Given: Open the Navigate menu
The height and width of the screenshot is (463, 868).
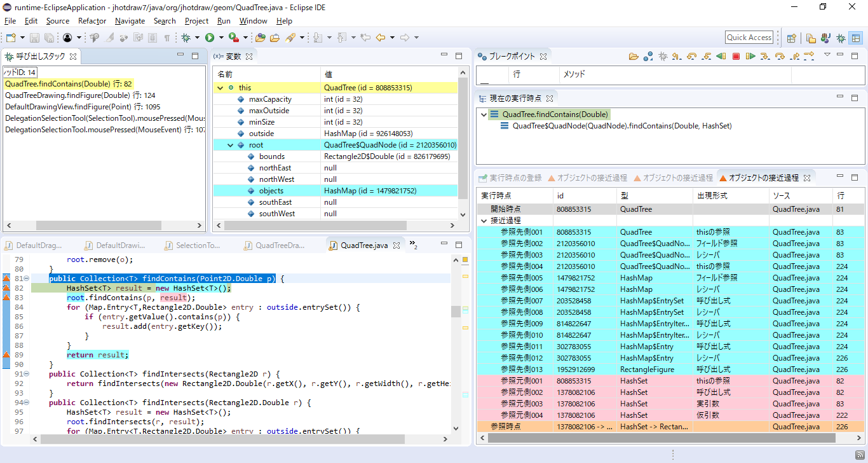Looking at the screenshot, I should (x=130, y=21).
